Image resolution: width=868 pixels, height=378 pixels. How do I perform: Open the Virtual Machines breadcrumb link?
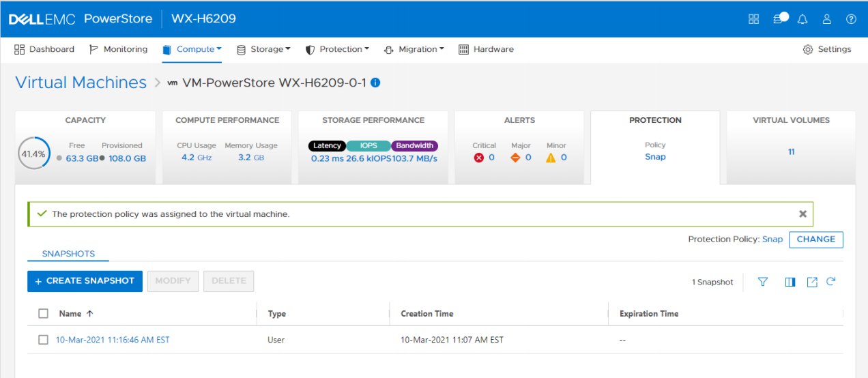[81, 83]
